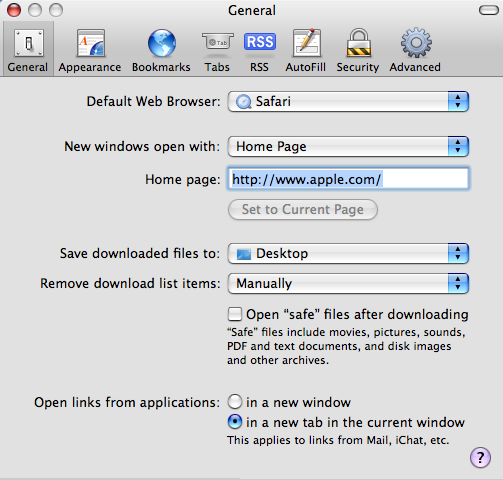Select "in a new window" radio option
The image size is (503, 480).
coord(235,402)
